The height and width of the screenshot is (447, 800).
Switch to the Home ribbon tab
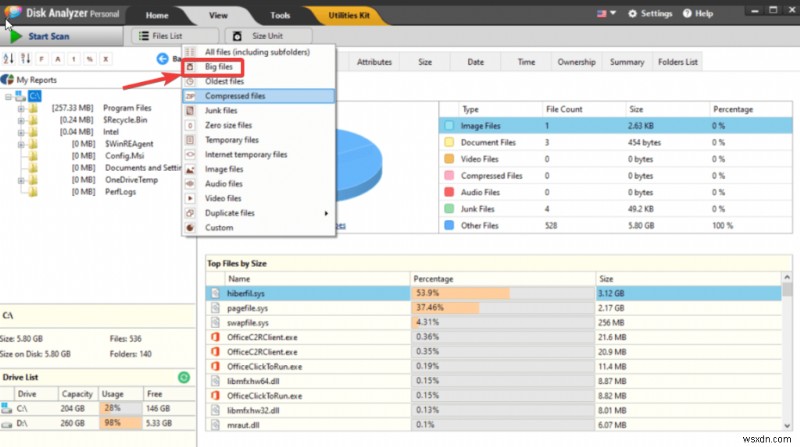(x=157, y=15)
